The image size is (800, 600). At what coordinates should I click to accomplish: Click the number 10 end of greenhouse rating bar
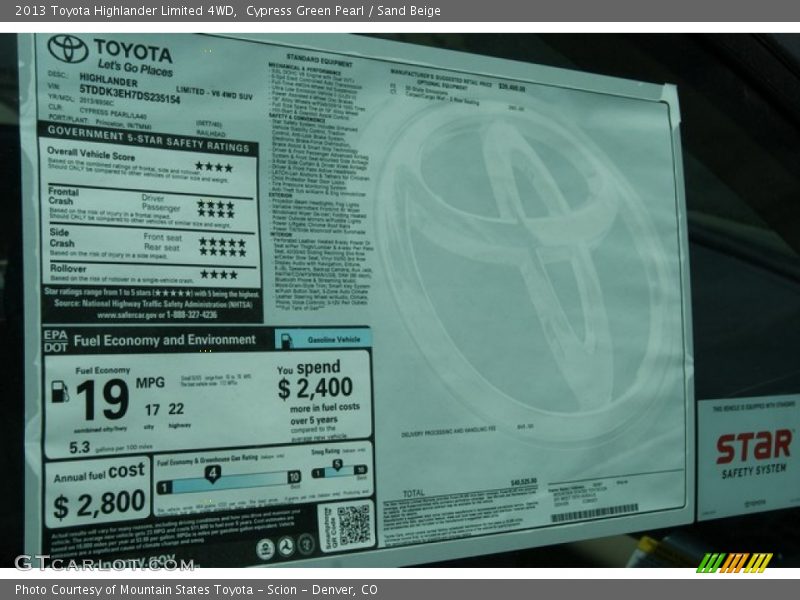(x=294, y=477)
